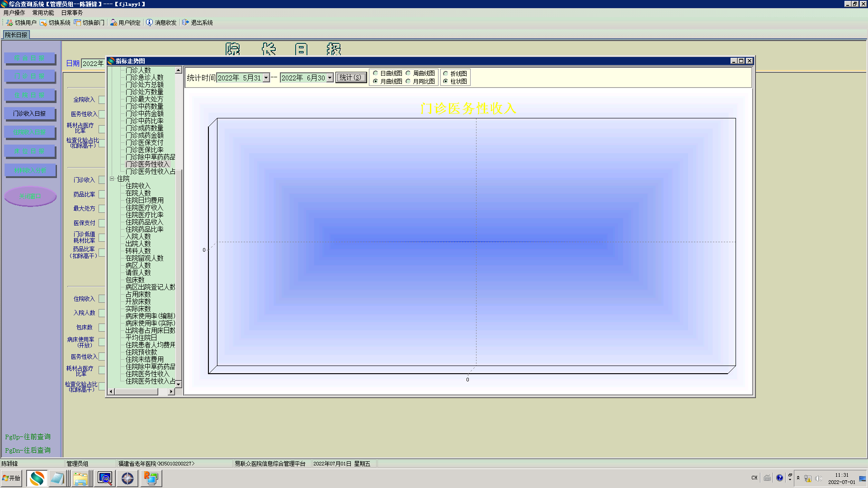Click the 切换系统 switch system icon
Screen dimensions: 868x488
coord(43,23)
